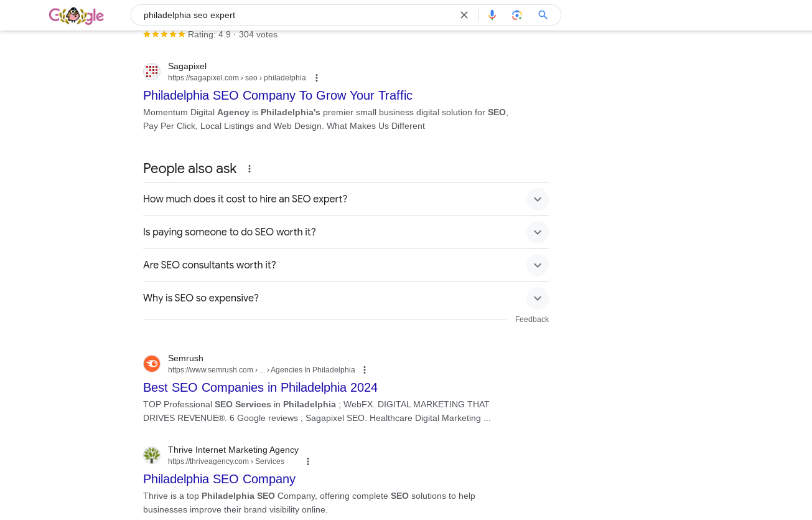Click the snippet starting Momentum Digital Agency
812x520 pixels.
pos(325,119)
